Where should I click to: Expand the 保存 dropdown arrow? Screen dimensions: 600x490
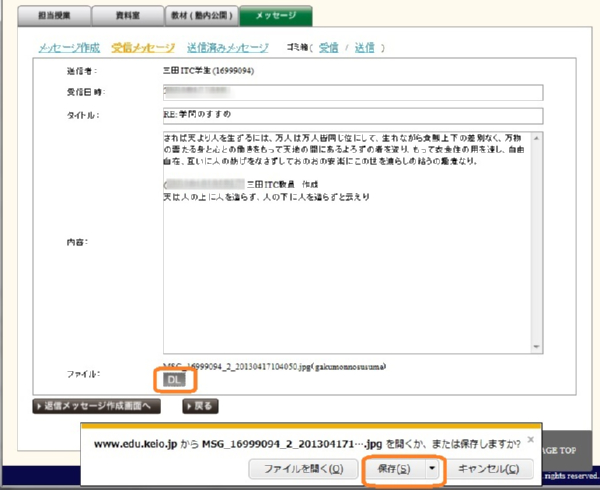pos(432,468)
